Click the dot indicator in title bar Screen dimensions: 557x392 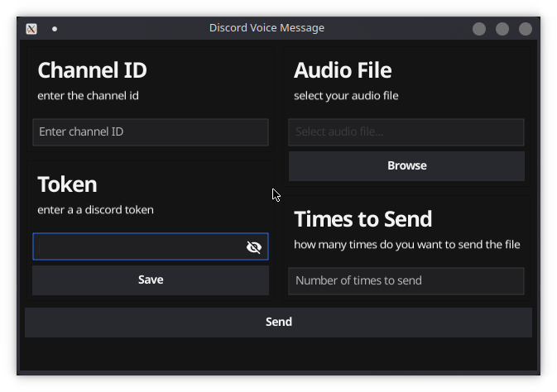coord(55,29)
